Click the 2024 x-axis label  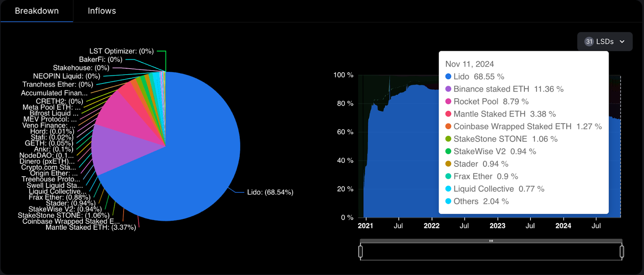[563, 226]
